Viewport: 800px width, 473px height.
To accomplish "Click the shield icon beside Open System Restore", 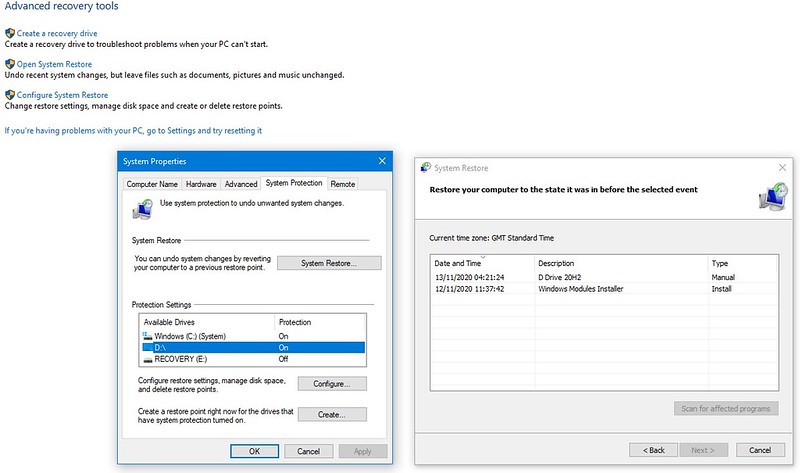I will pyautogui.click(x=10, y=64).
